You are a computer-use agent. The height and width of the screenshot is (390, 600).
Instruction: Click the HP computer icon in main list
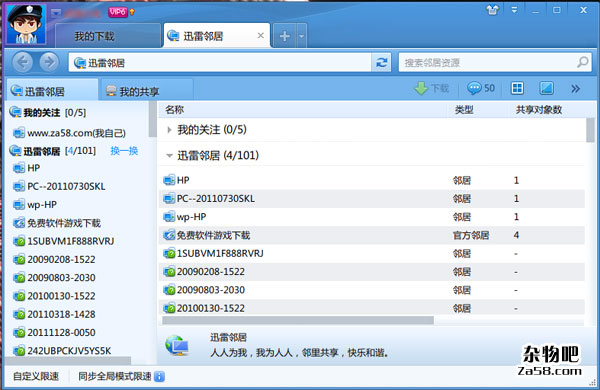pos(169,180)
